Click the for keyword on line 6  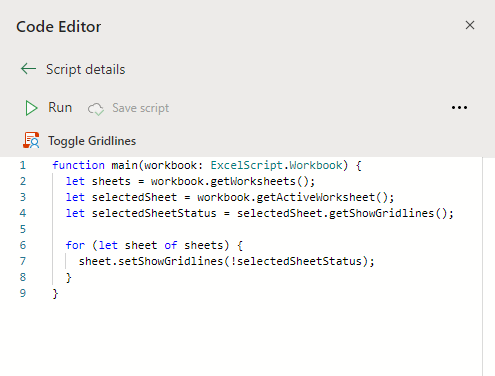[75, 245]
